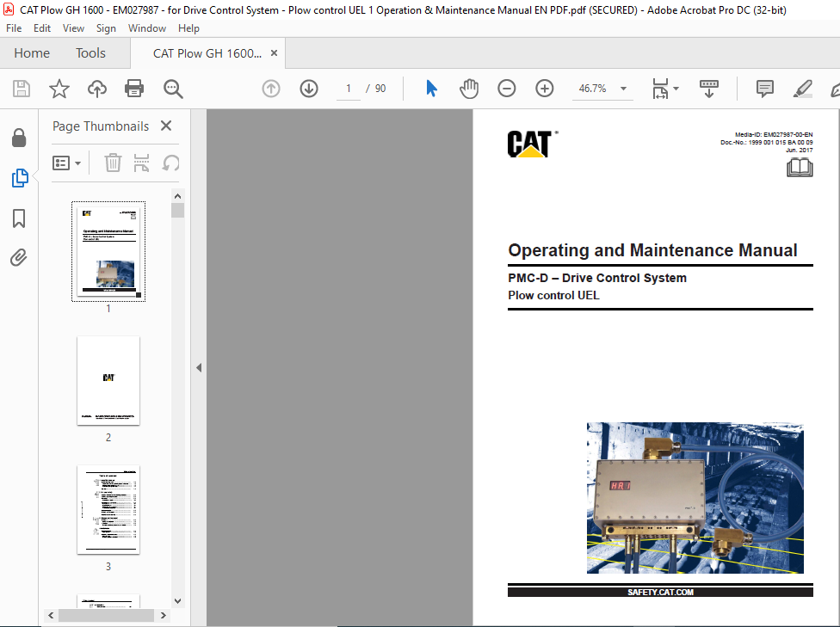Viewport: 840px width, 627px height.
Task: Click the Save file icon
Action: tap(22, 89)
